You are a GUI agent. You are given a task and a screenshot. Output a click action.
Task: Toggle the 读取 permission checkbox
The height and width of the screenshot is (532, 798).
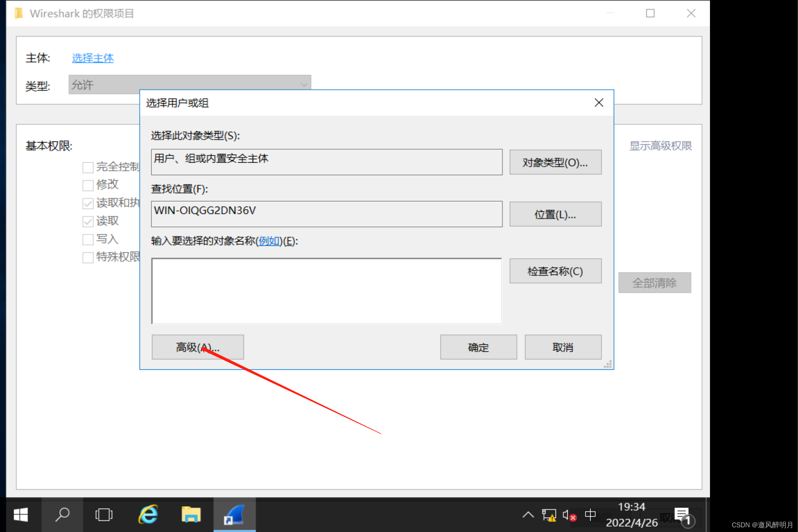pos(88,221)
